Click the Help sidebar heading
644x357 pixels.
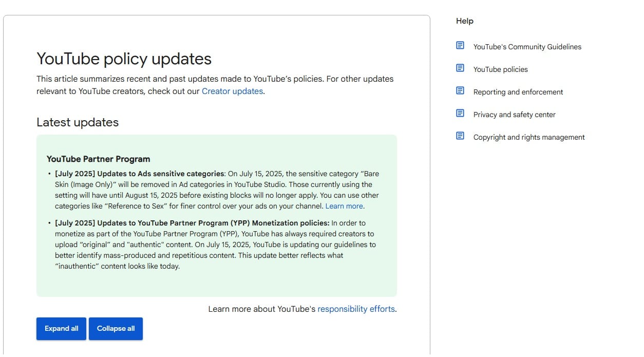point(465,21)
